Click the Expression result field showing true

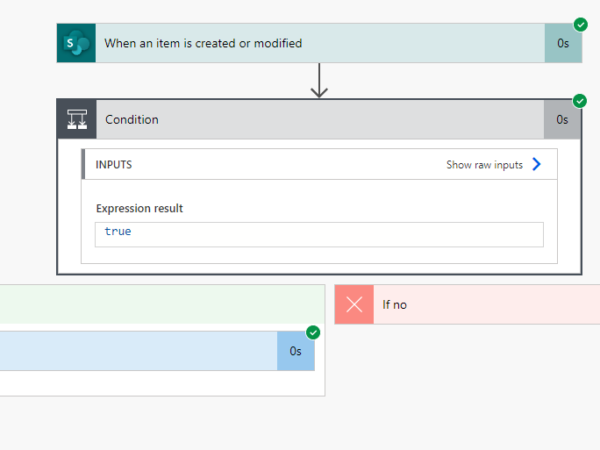point(319,233)
